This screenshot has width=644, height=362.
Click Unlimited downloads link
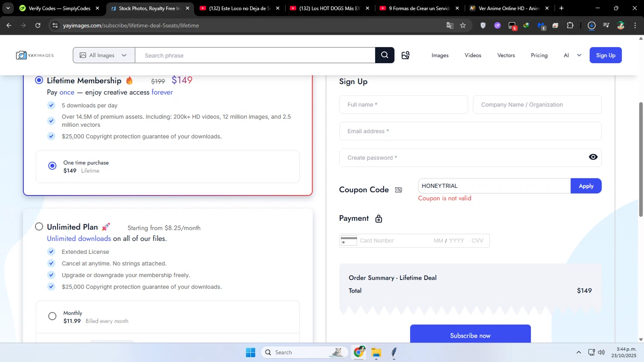79,238
